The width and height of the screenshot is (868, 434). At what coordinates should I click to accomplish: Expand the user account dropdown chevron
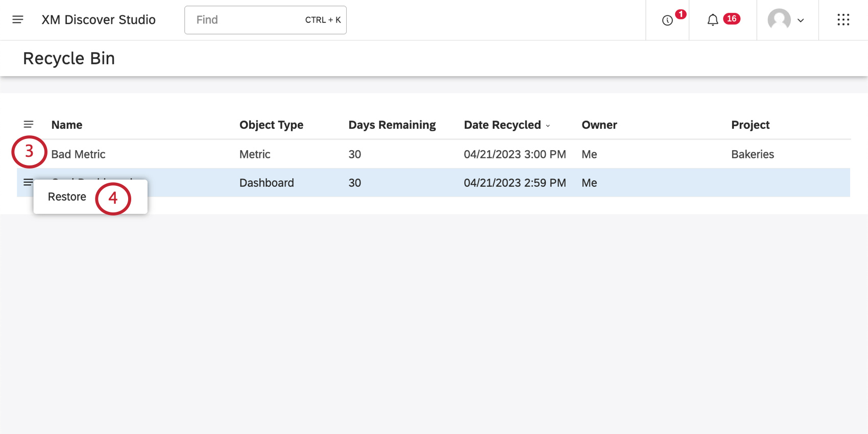point(801,20)
